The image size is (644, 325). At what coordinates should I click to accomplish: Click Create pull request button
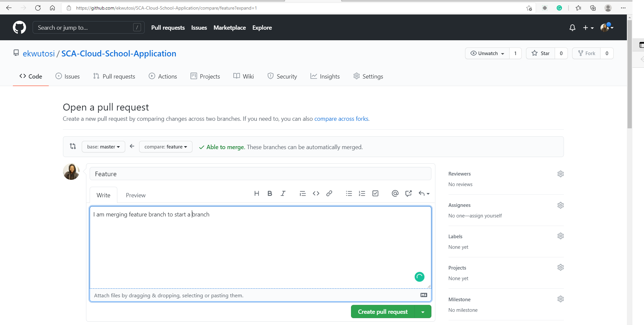tap(383, 312)
